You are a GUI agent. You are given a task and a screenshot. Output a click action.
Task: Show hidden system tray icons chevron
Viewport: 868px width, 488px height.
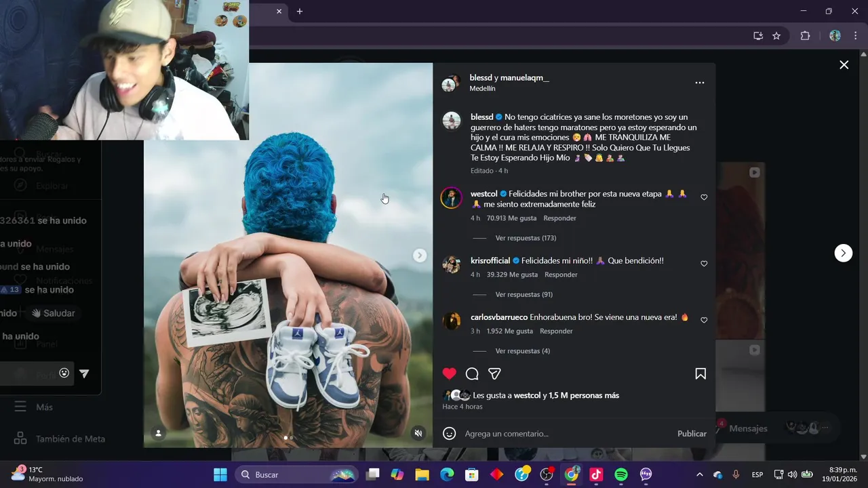700,474
